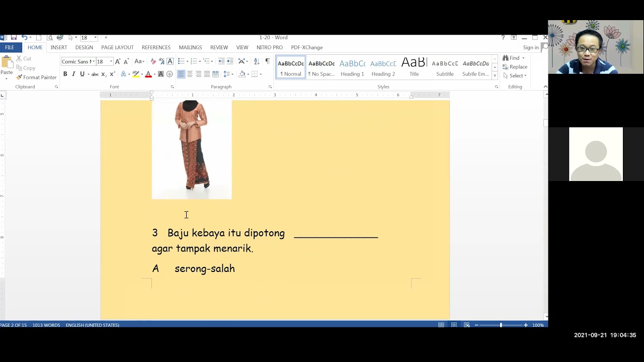
Task: Open the ribbon font size dropdown
Action: 111,61
